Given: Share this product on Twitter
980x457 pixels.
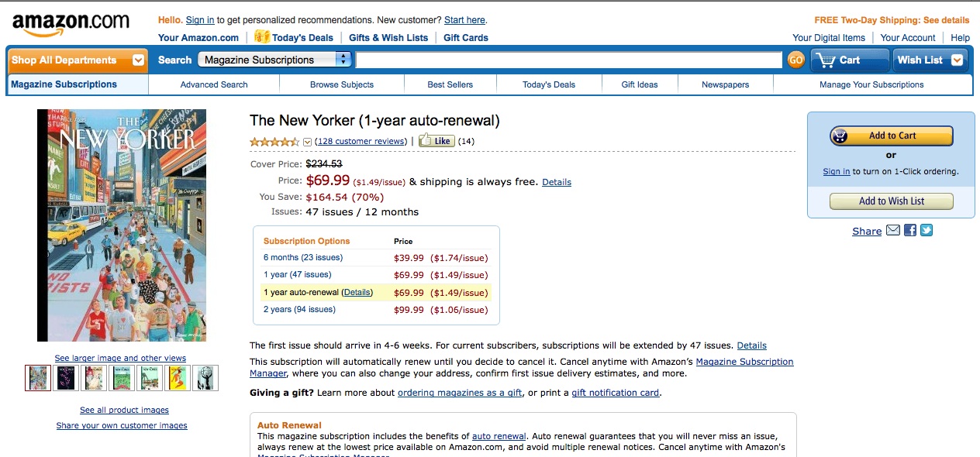Looking at the screenshot, I should (x=926, y=230).
